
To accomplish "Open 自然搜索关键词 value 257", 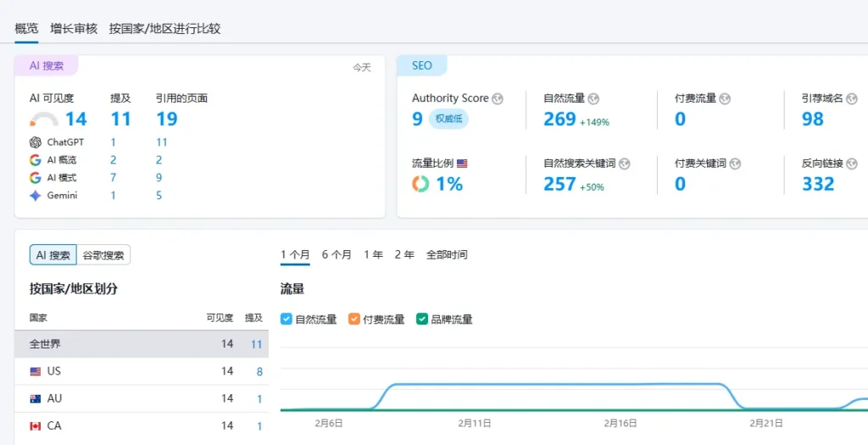I will (559, 184).
